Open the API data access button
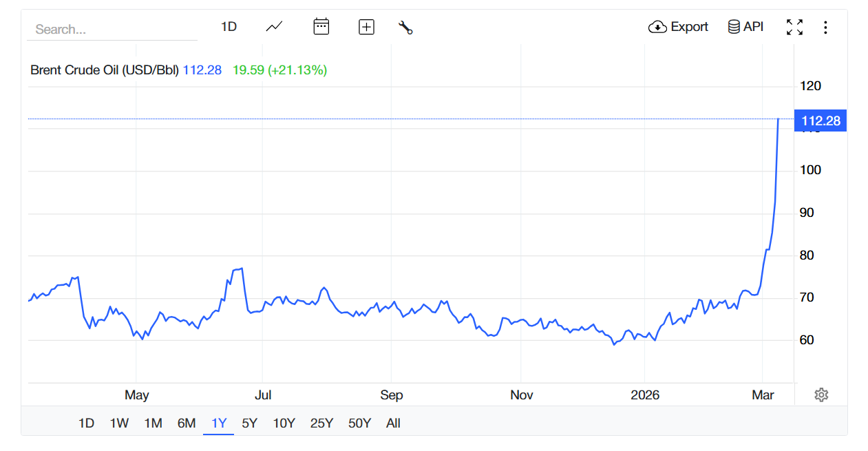 click(x=745, y=27)
